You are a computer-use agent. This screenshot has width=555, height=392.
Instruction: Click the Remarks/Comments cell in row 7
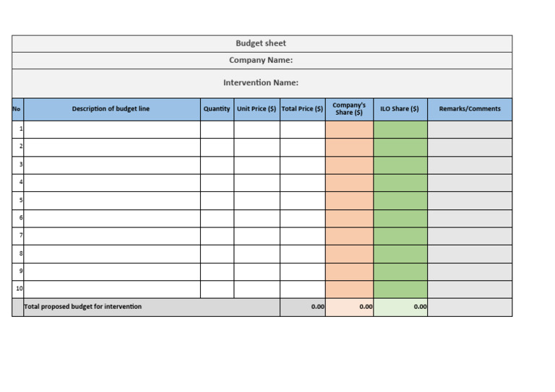click(470, 236)
